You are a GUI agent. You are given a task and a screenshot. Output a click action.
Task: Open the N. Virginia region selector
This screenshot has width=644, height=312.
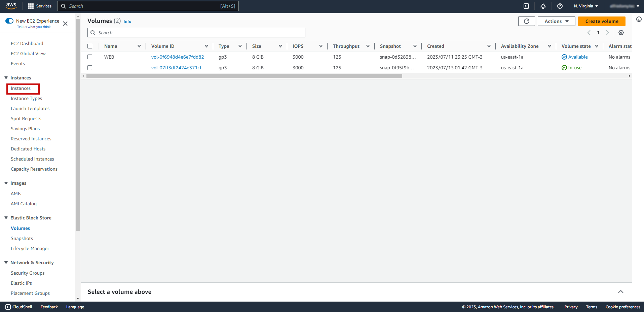coord(586,6)
